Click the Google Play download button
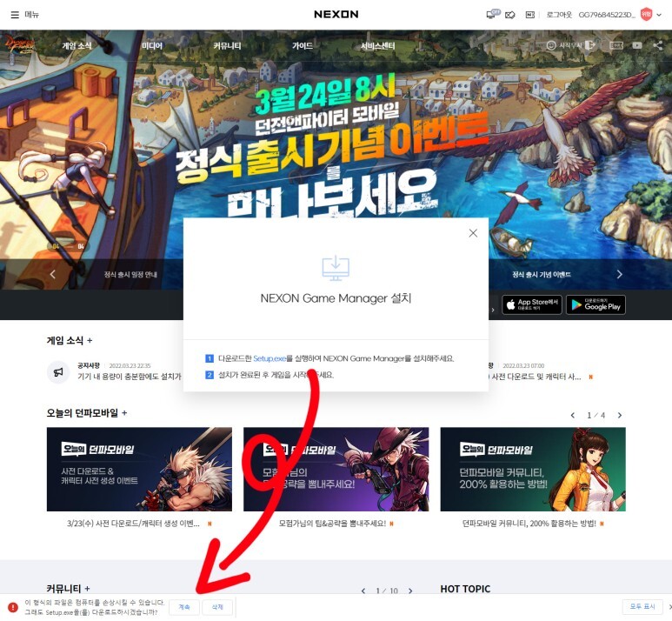Screen dimensions: 672x621 click(595, 304)
